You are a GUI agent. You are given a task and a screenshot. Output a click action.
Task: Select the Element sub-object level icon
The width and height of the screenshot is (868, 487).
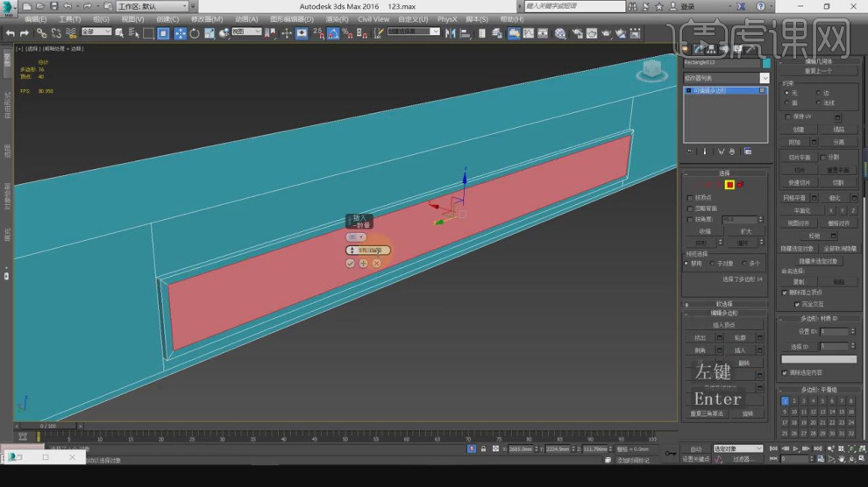coord(740,185)
